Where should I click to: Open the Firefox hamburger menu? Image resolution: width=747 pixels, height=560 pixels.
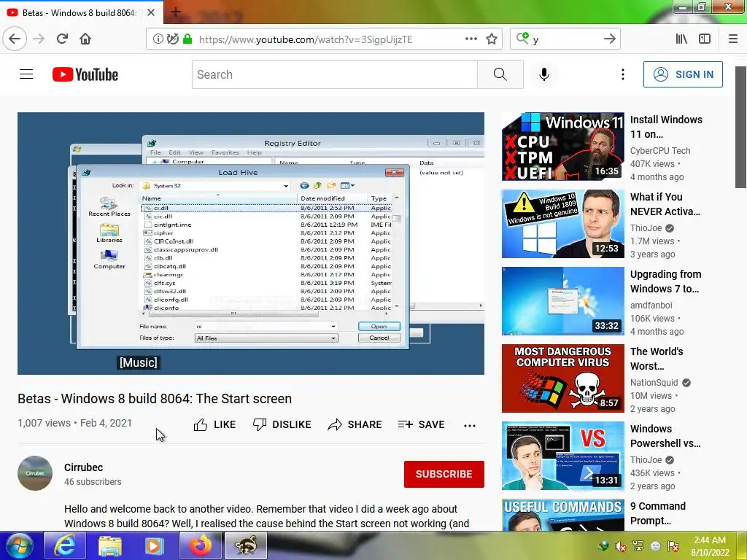tap(733, 39)
